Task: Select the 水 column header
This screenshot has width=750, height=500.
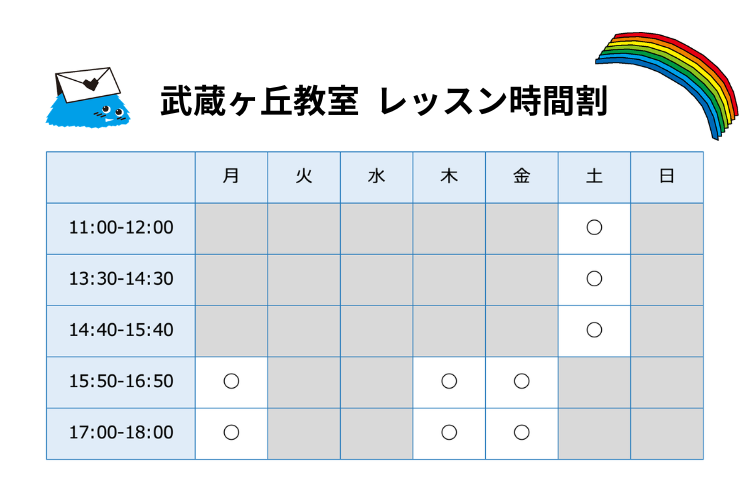Action: pos(376,177)
